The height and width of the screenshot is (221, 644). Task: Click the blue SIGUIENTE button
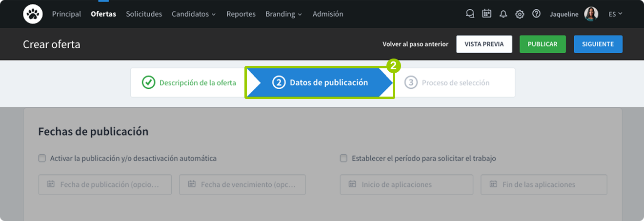(x=598, y=44)
